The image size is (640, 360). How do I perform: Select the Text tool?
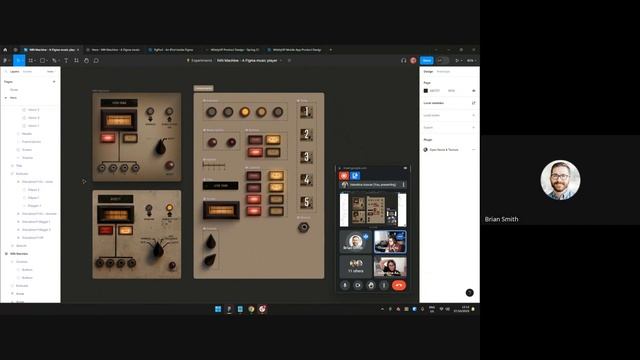(x=66, y=60)
